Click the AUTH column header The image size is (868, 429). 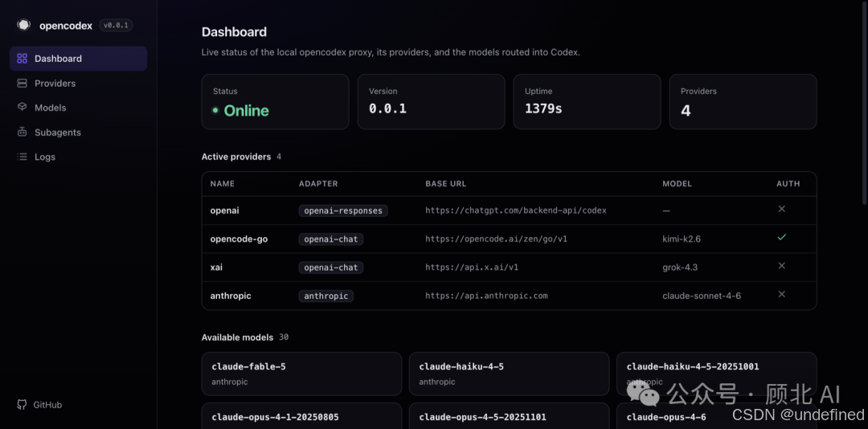click(788, 184)
